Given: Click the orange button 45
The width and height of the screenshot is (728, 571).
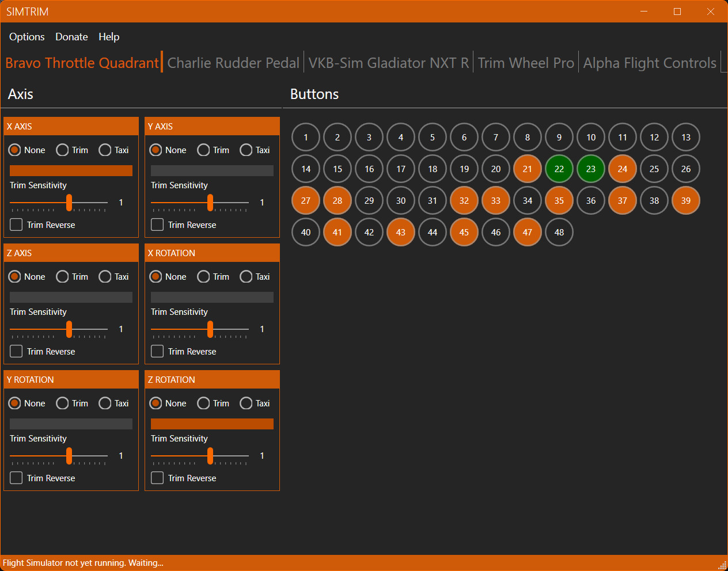Looking at the screenshot, I should 464,232.
